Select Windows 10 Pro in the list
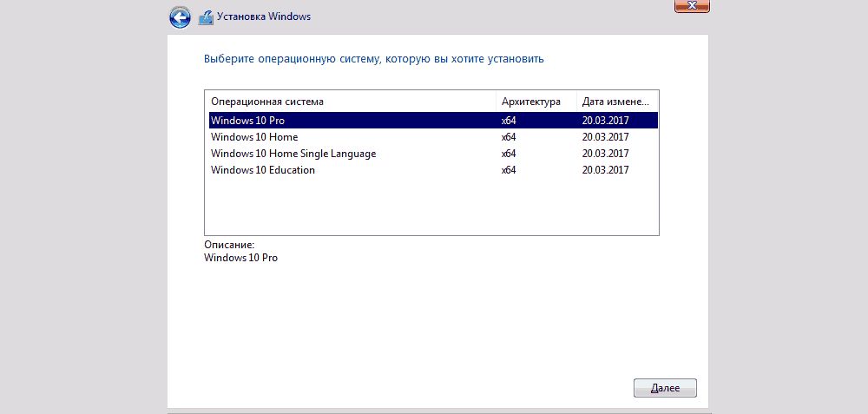Screen dimensions: 868x414 (x=247, y=121)
